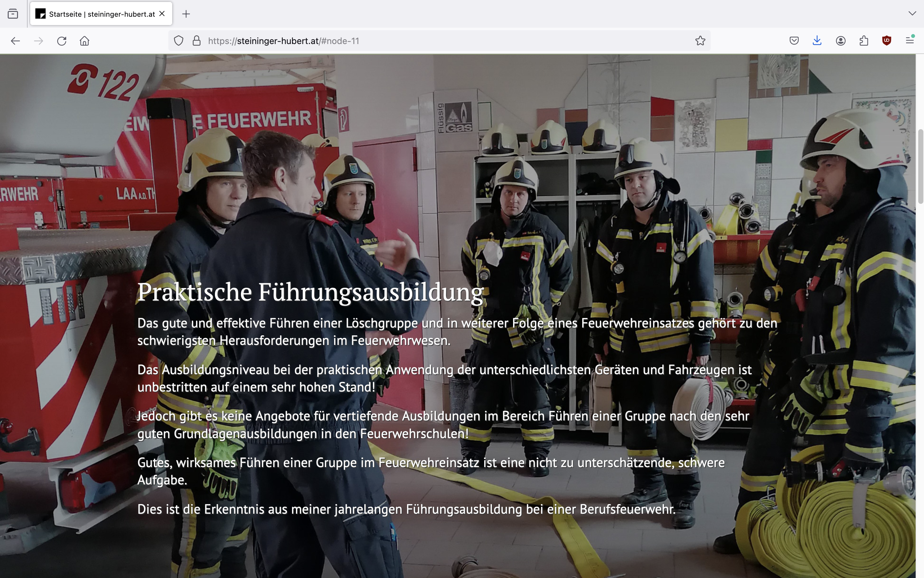Open the Firefox account menu
Screen dimensions: 924x578
(x=840, y=41)
